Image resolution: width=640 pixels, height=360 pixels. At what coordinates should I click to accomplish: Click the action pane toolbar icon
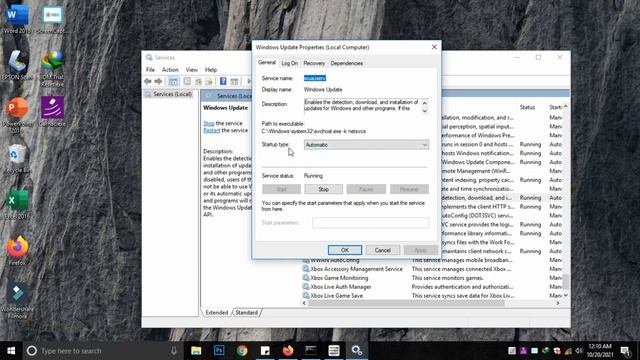[234, 82]
